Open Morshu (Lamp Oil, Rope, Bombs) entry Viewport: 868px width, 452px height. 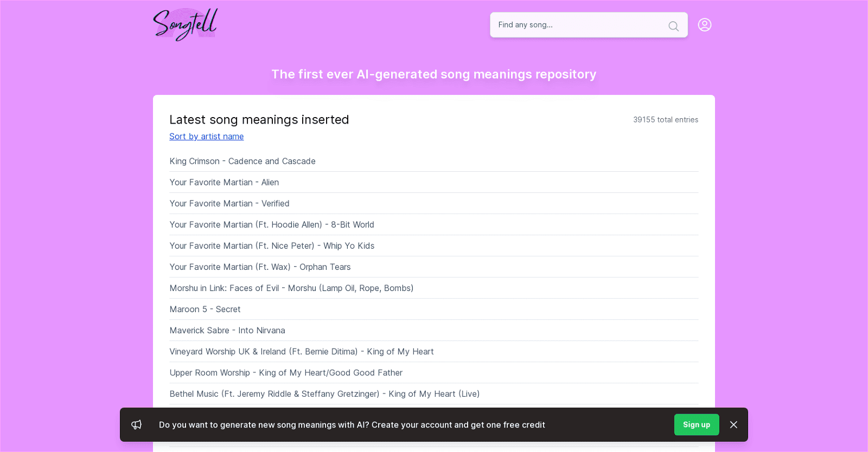click(291, 288)
